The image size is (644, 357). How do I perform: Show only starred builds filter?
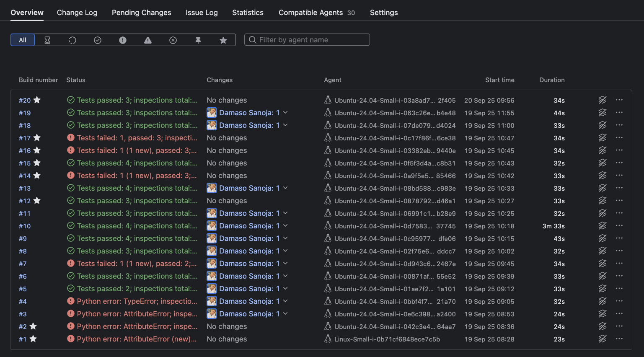[x=223, y=40]
